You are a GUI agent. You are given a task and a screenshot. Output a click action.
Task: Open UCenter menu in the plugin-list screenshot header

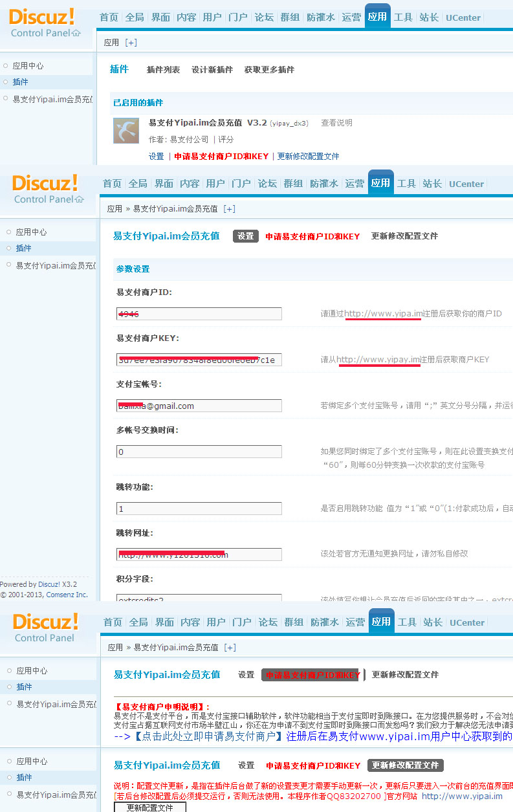pyautogui.click(x=463, y=17)
